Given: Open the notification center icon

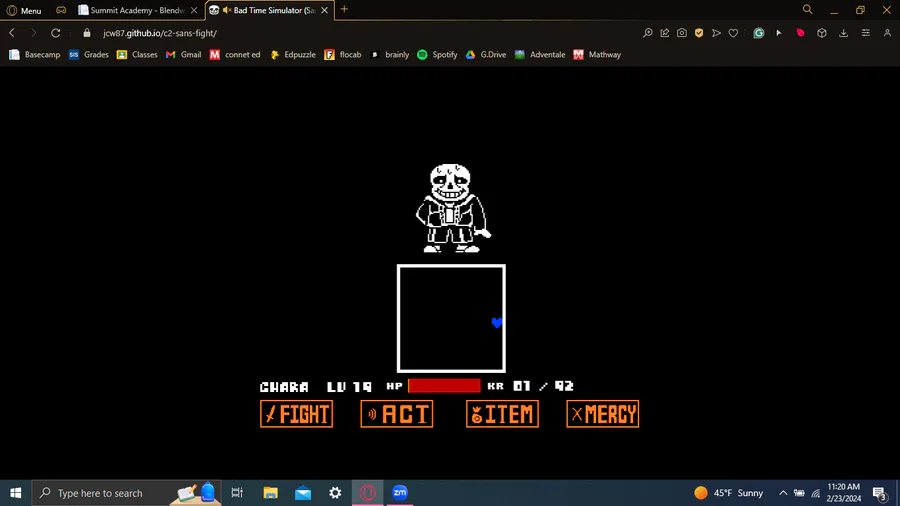Looking at the screenshot, I should pos(880,493).
